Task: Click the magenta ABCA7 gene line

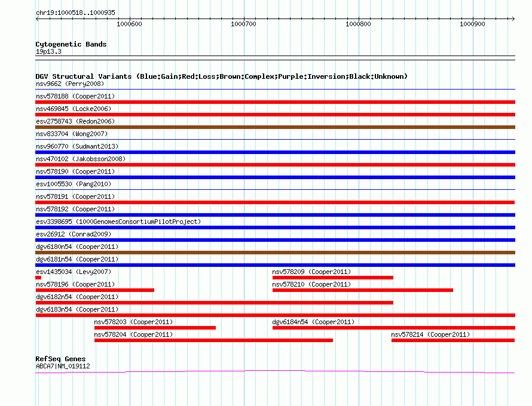Action: pyautogui.click(x=275, y=371)
